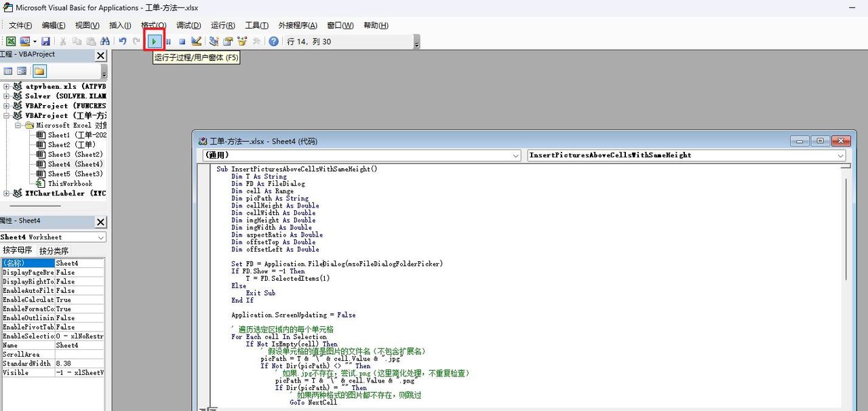Screen dimensions: 868x411
Task: Edit the (名称) property value Sheet4
Action: tap(79, 263)
